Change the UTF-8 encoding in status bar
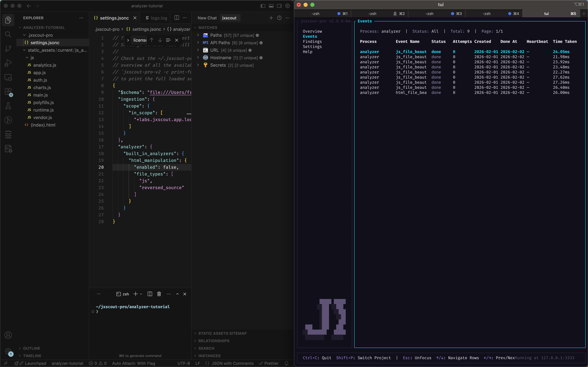Image resolution: width=588 pixels, height=367 pixels. tap(184, 363)
